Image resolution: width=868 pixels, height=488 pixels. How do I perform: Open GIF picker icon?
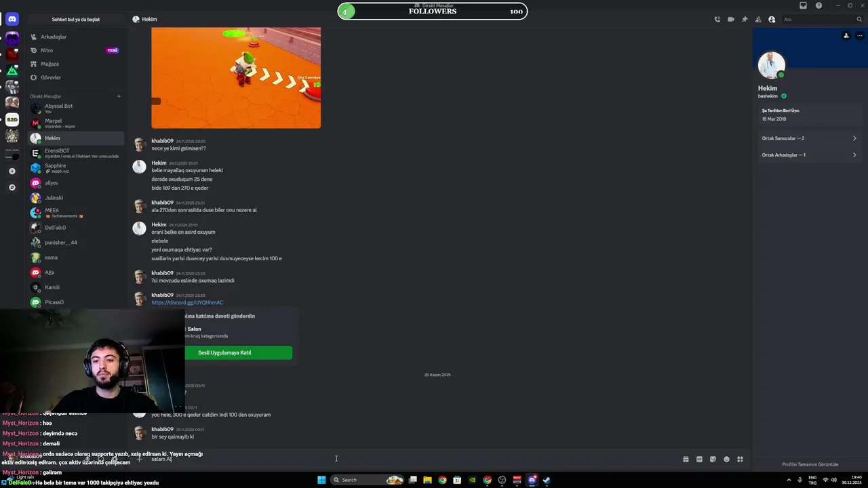(699, 460)
